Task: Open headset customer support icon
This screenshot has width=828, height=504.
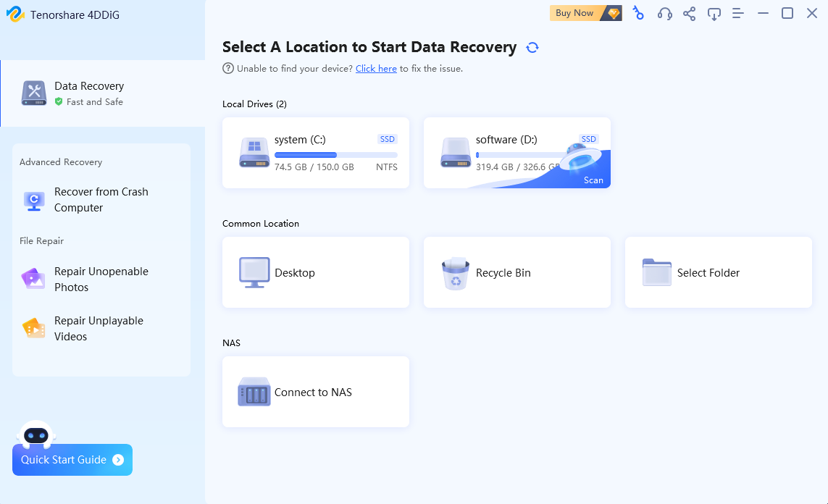Action: click(664, 13)
